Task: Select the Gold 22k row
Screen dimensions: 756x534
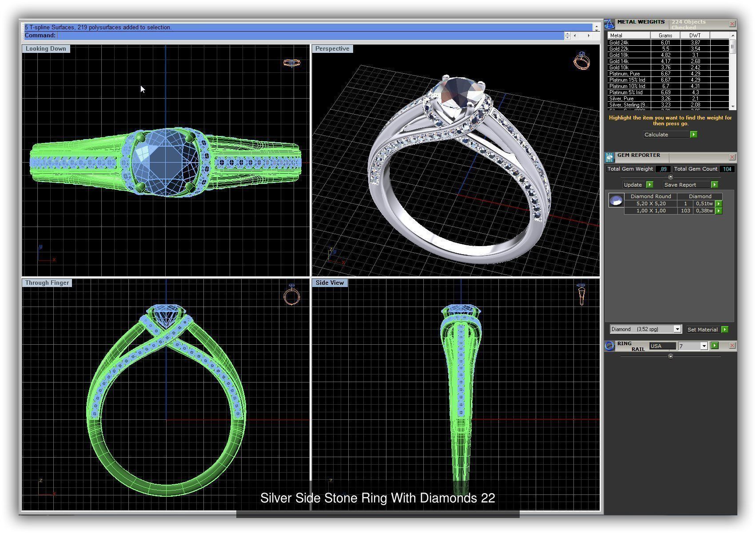Action: point(668,49)
